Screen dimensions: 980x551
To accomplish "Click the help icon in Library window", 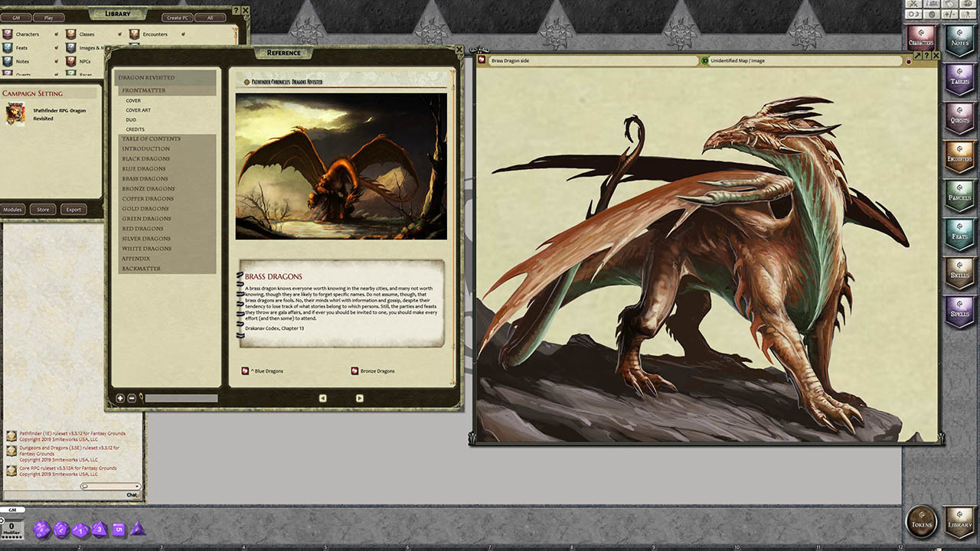I will pos(236,11).
